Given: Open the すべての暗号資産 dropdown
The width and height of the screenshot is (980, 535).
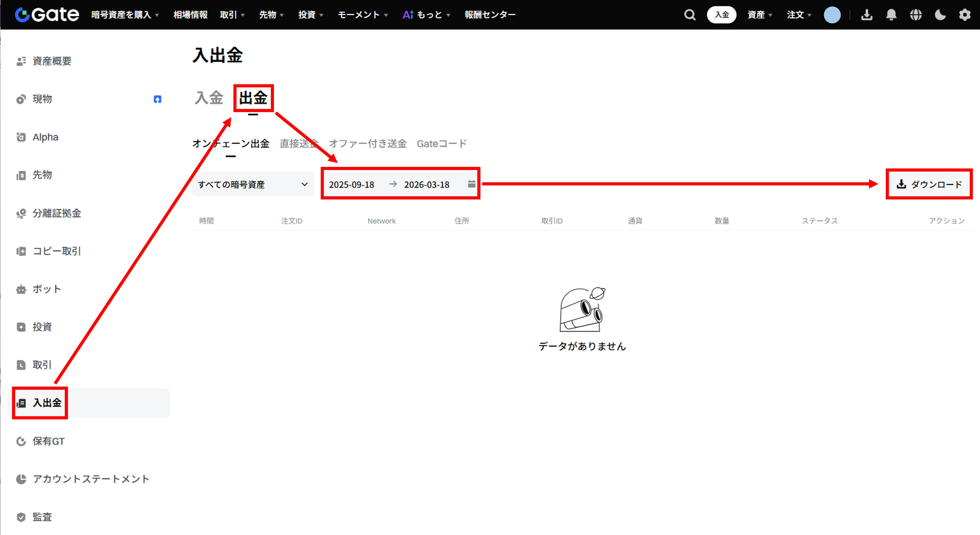Looking at the screenshot, I should click(253, 184).
